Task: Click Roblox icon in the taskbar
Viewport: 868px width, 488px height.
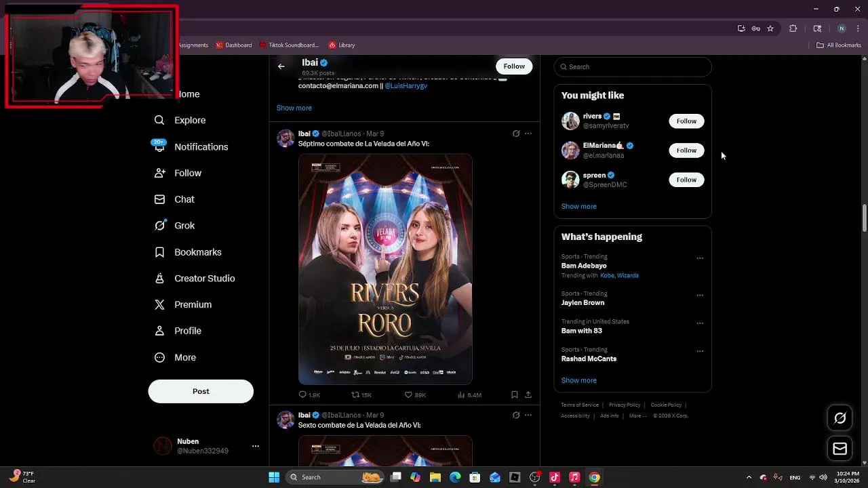Action: pos(515,477)
